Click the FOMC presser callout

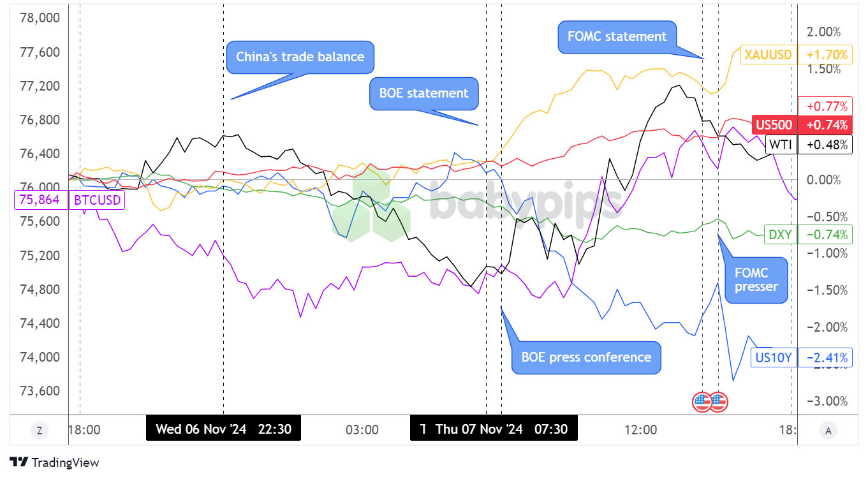pos(756,279)
